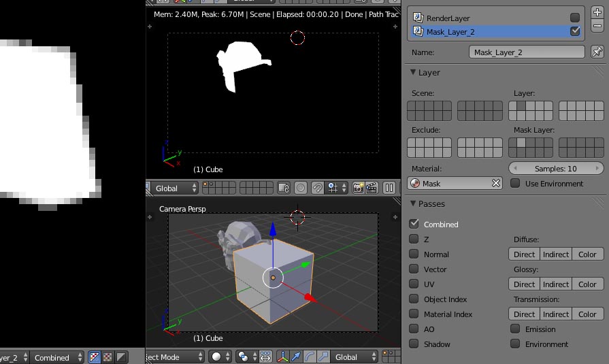
Task: Select RenderLayer in the layer list
Action: 495,18
